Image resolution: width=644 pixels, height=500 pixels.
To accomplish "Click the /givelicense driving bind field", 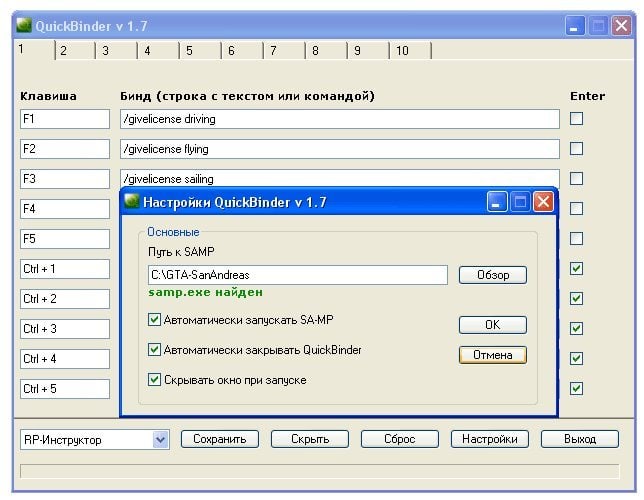I will coord(340,119).
